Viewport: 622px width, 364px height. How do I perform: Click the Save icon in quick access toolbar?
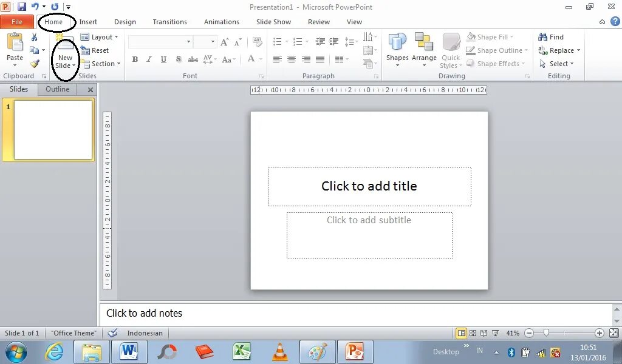[x=21, y=7]
